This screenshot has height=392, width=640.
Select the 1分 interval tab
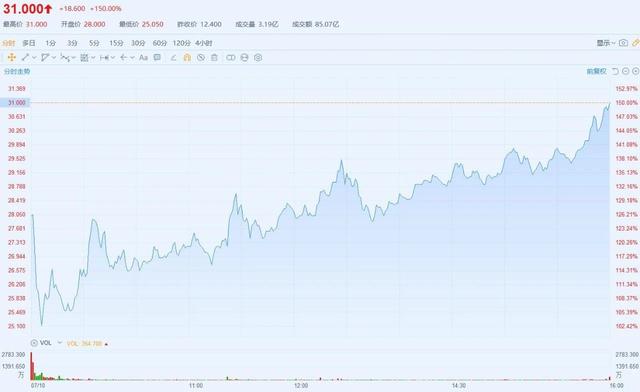point(51,43)
